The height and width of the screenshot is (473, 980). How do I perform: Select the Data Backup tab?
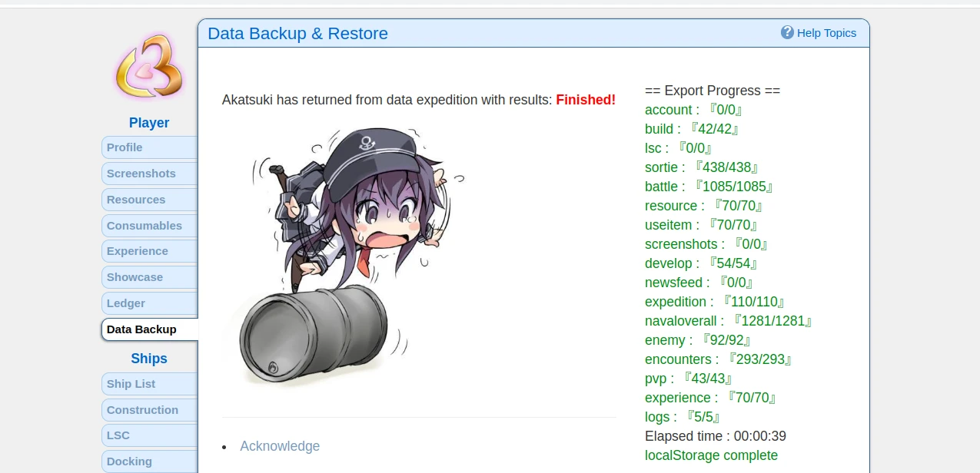(150, 329)
